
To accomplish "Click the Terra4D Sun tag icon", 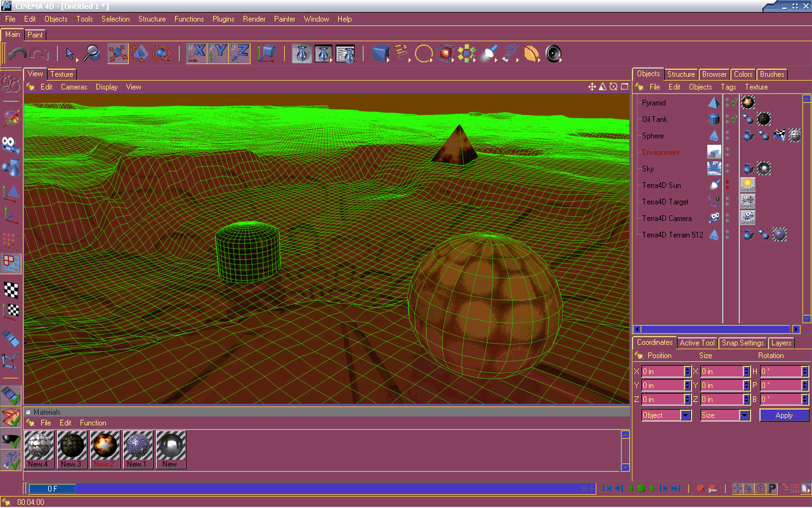I will (748, 185).
